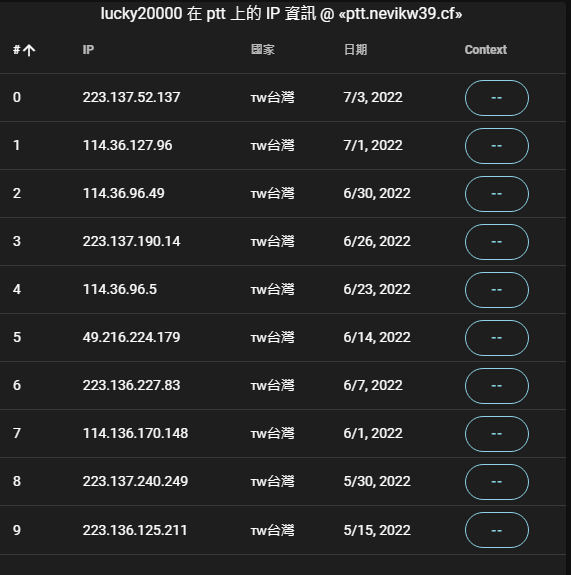Open Context button for 223.137.240.249
Image resolution: width=571 pixels, height=575 pixels.
click(x=497, y=482)
